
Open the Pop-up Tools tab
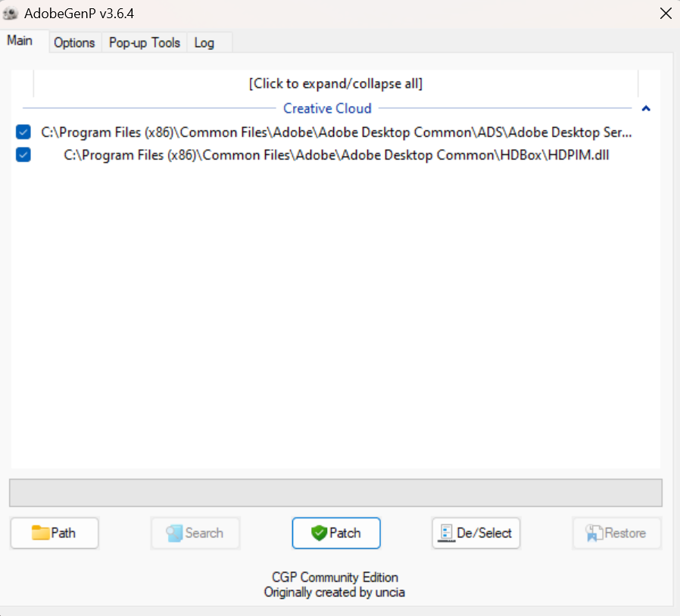145,42
